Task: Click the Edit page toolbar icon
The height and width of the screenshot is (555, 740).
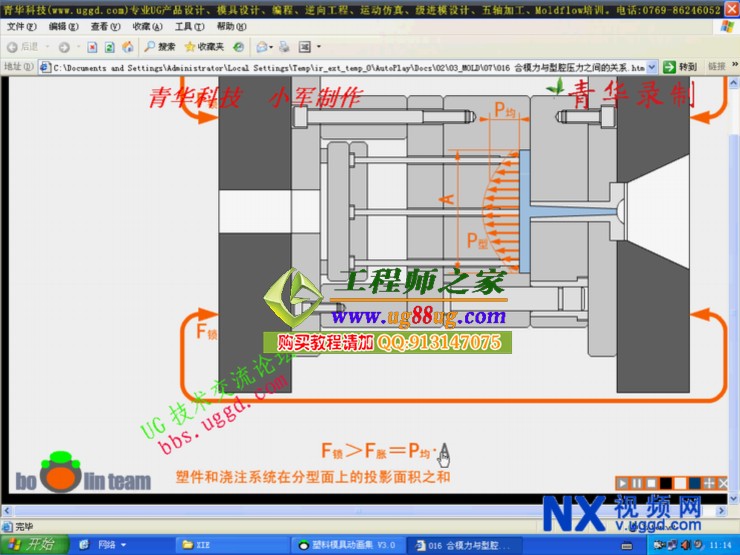Action: pyautogui.click(x=305, y=47)
